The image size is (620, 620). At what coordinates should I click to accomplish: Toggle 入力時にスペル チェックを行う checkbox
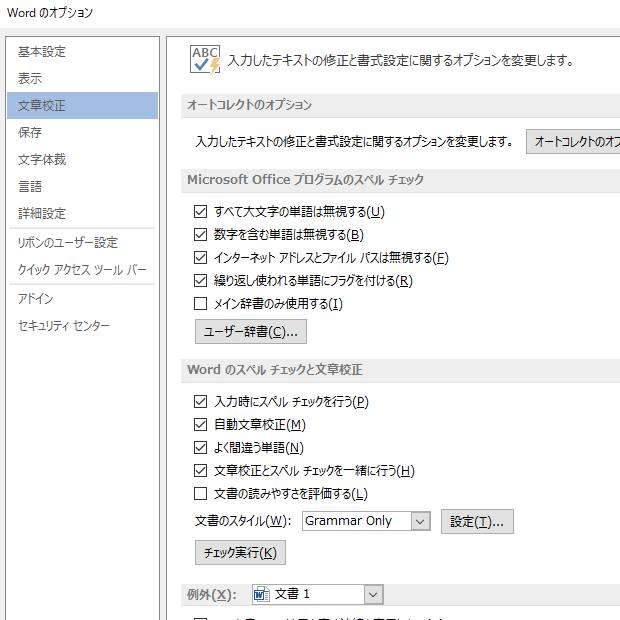click(x=201, y=402)
